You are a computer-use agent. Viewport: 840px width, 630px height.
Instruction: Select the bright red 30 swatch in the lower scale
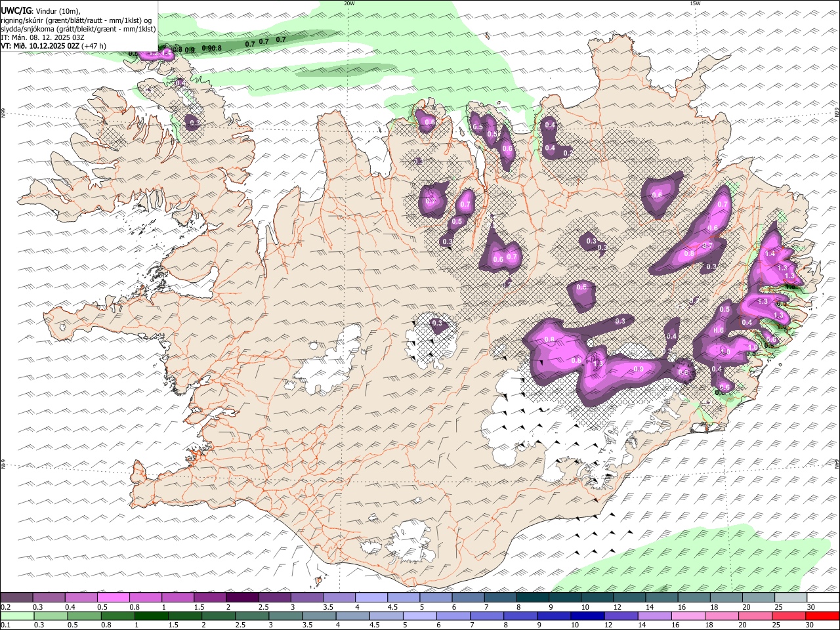click(823, 616)
